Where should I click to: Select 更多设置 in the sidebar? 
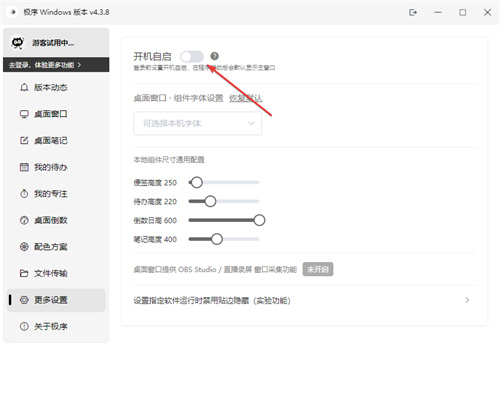(x=56, y=300)
